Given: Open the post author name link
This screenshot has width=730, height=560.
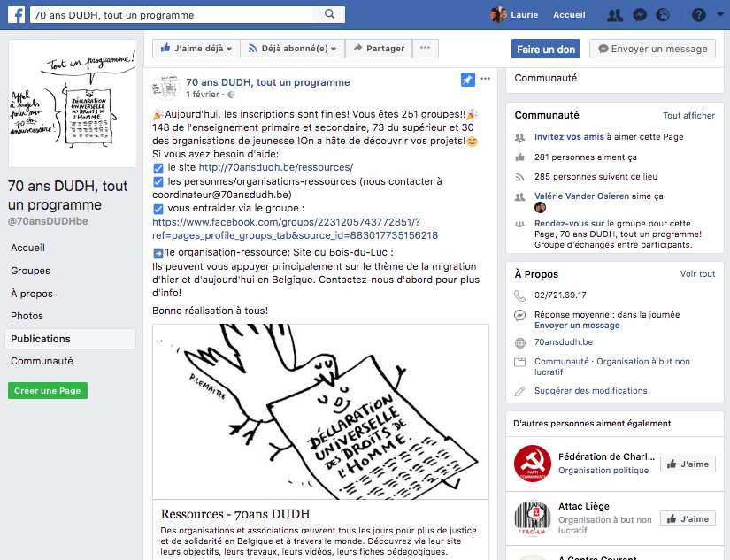Looking at the screenshot, I should [268, 82].
